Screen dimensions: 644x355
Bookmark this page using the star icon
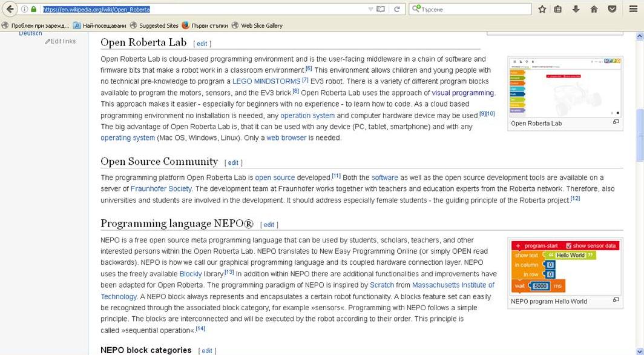(542, 9)
